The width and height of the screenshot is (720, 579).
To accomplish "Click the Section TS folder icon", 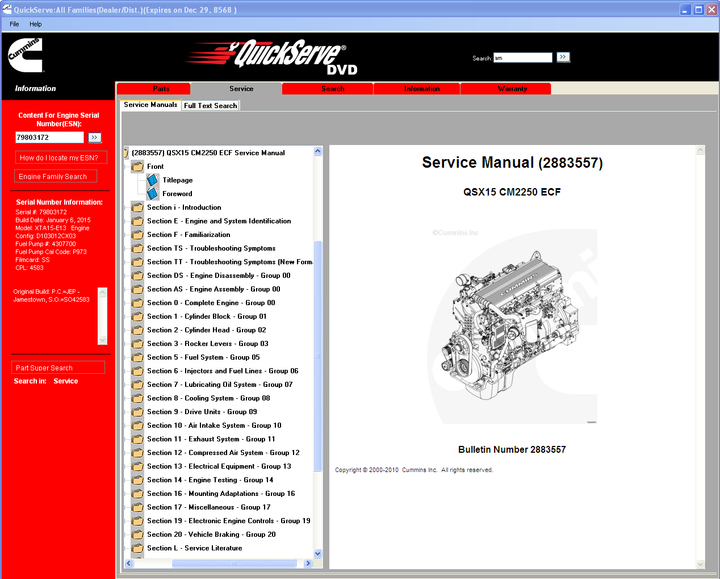I will (x=137, y=248).
